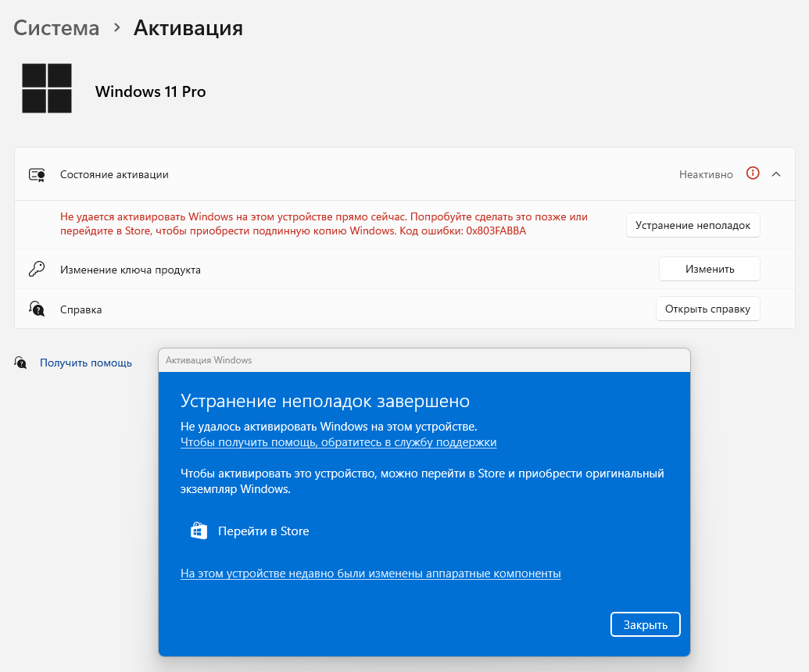Click the Получить помощь icon

tap(20, 363)
